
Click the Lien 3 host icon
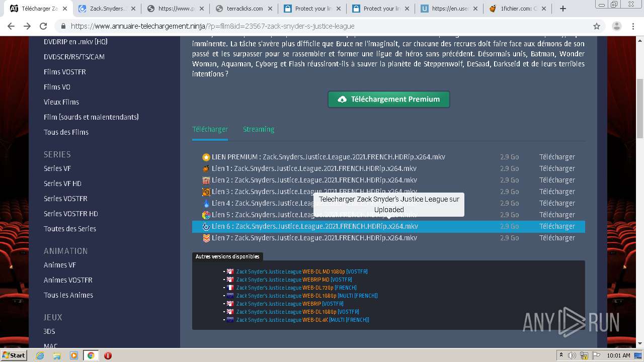pos(206,192)
